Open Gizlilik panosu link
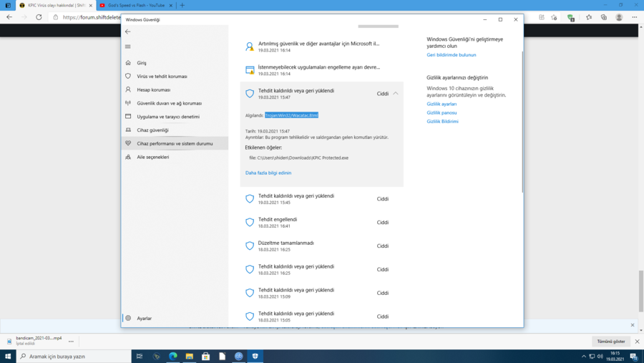 pyautogui.click(x=441, y=112)
